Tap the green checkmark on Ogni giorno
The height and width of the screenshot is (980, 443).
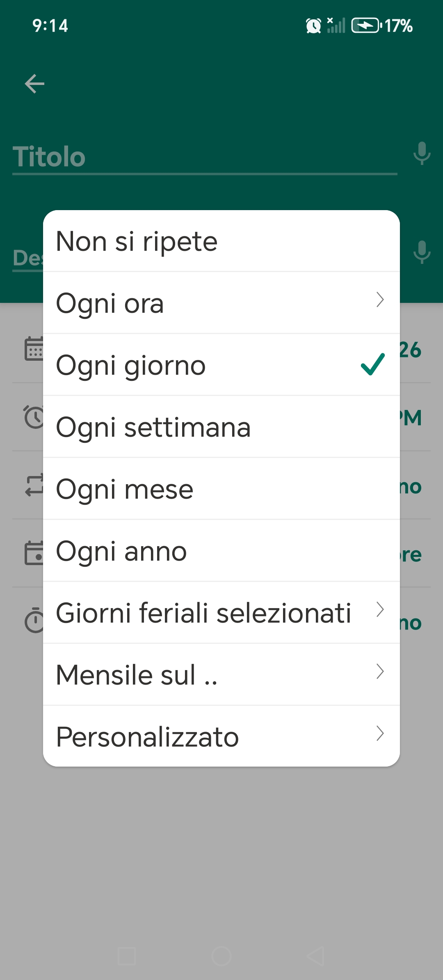tap(373, 364)
